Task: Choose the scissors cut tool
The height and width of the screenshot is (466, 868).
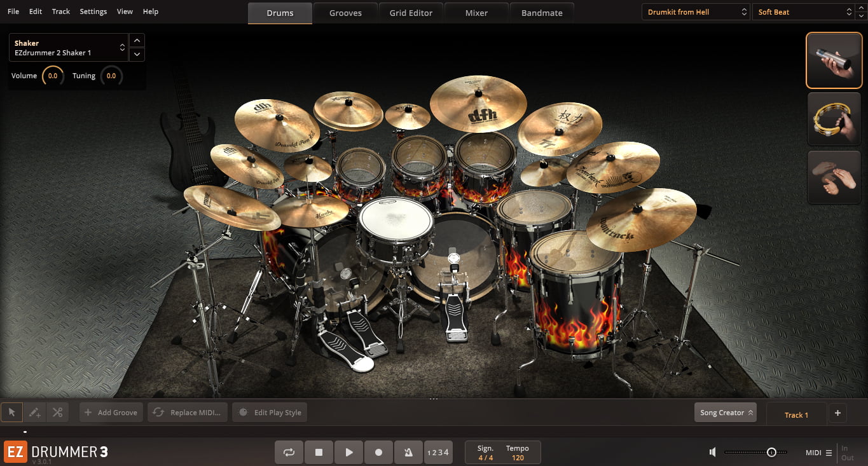Action: (x=57, y=413)
